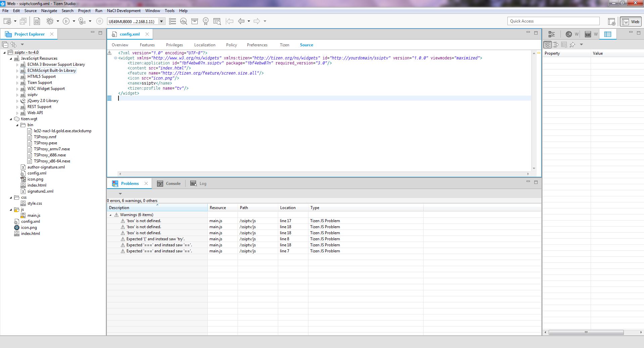The height and width of the screenshot is (348, 644).
Task: Open the Project menu
Action: tap(84, 11)
